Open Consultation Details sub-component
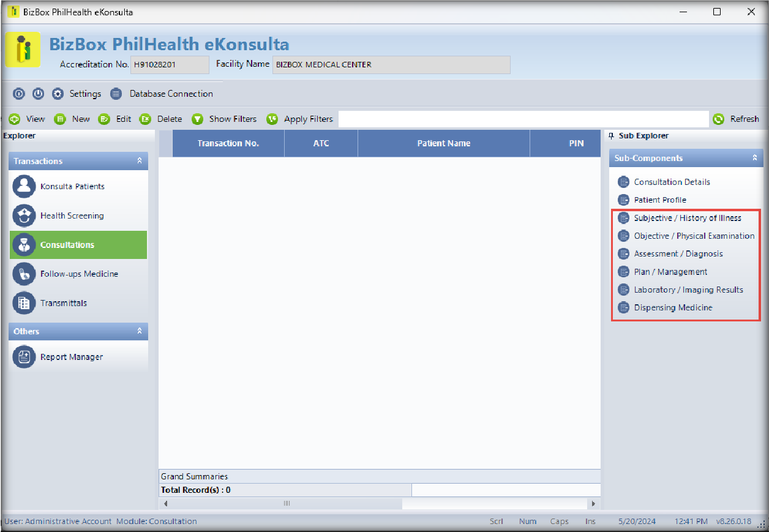This screenshot has height=532, width=769. pos(672,182)
